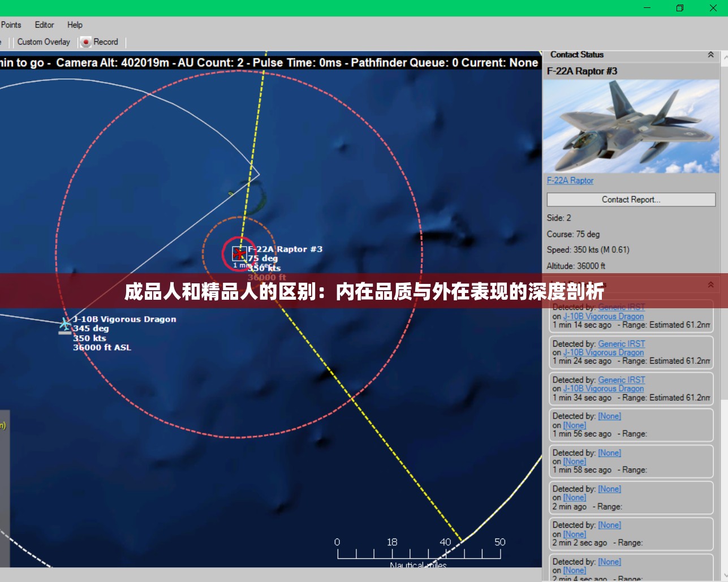This screenshot has width=728, height=582.
Task: Click [None] target link in 2 min ago entry
Action: [574, 498]
